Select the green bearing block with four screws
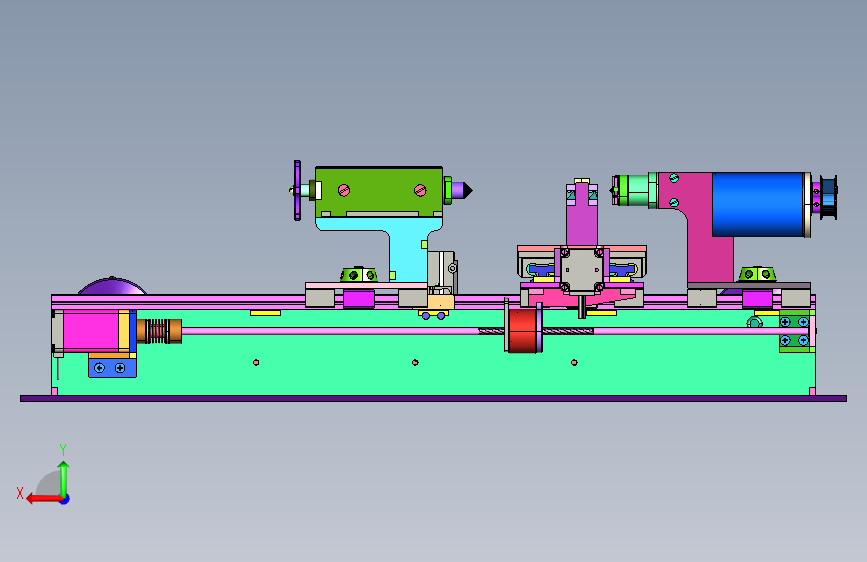The width and height of the screenshot is (867, 562). click(x=794, y=331)
